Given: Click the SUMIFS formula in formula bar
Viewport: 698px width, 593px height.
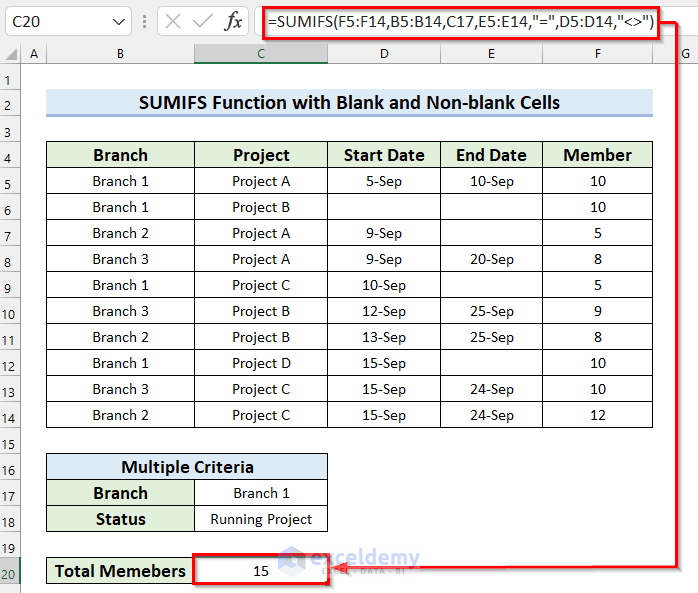Looking at the screenshot, I should point(461,21).
